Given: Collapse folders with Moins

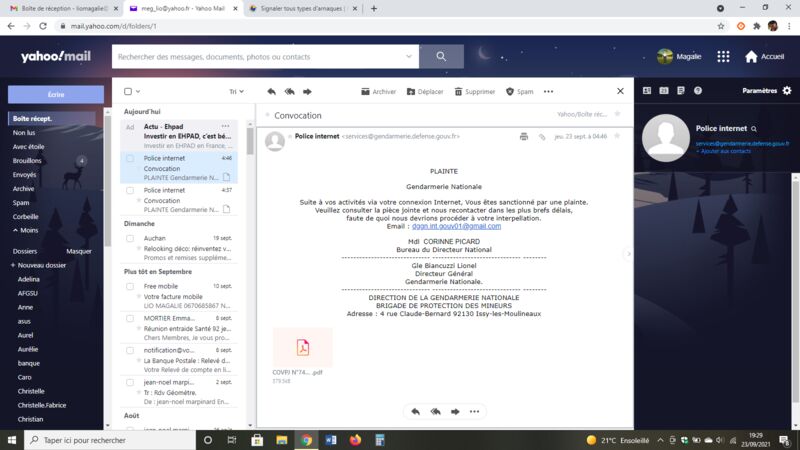Looking at the screenshot, I should click(x=26, y=230).
